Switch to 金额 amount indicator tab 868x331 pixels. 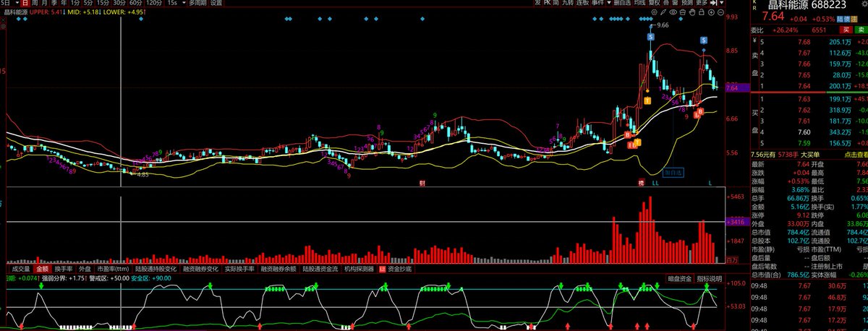pos(42,268)
